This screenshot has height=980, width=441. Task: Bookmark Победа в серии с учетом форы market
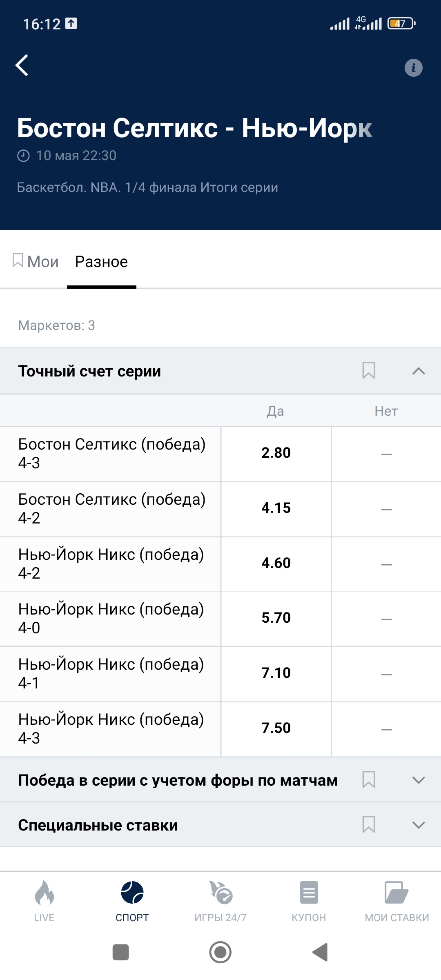click(x=369, y=780)
